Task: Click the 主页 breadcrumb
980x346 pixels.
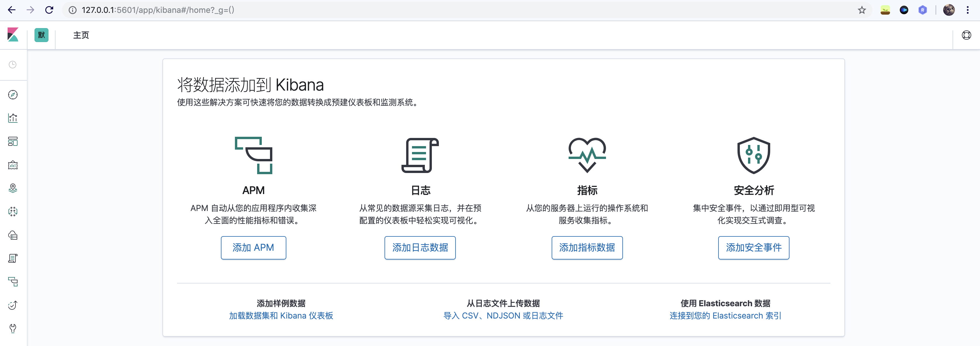Action: [81, 35]
